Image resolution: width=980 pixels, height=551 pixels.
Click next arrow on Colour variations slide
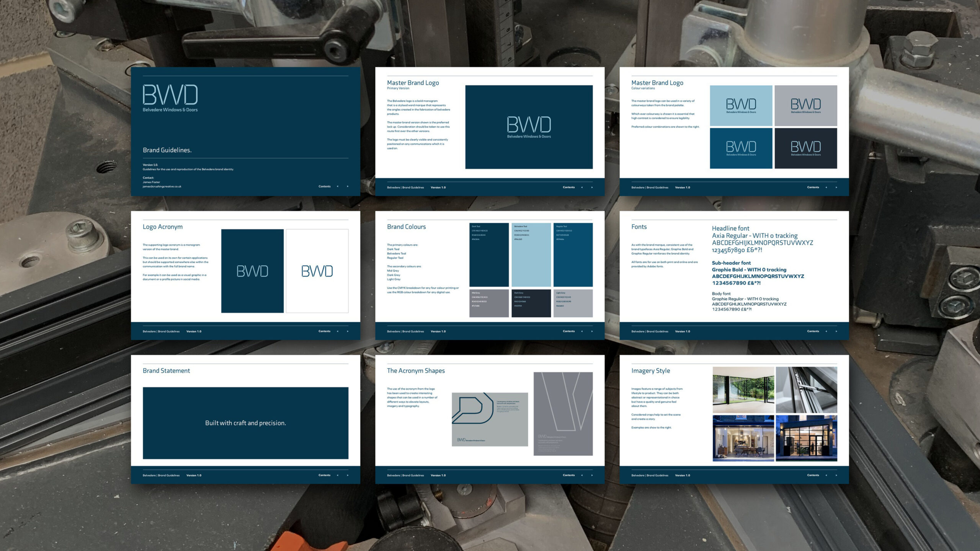pos(836,187)
